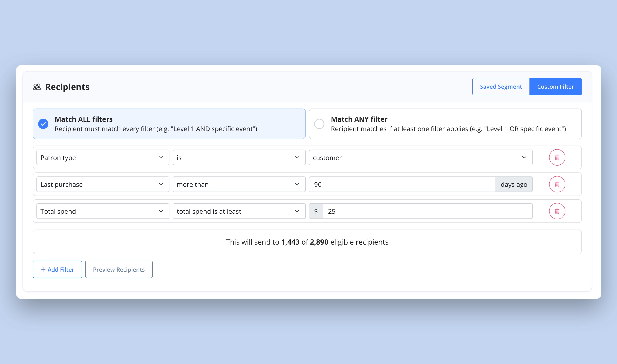Click the Add Filter button
Image resolution: width=617 pixels, height=364 pixels.
click(x=57, y=269)
